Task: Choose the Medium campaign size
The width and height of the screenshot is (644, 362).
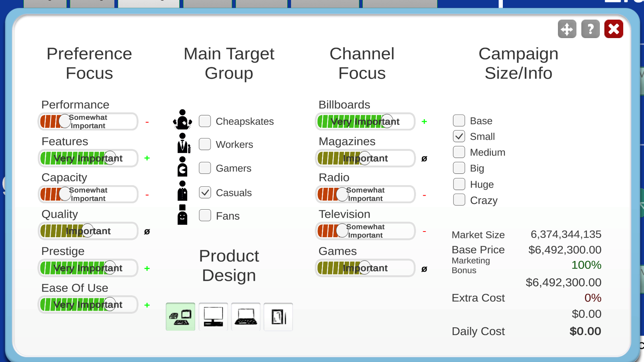Action: [459, 152]
